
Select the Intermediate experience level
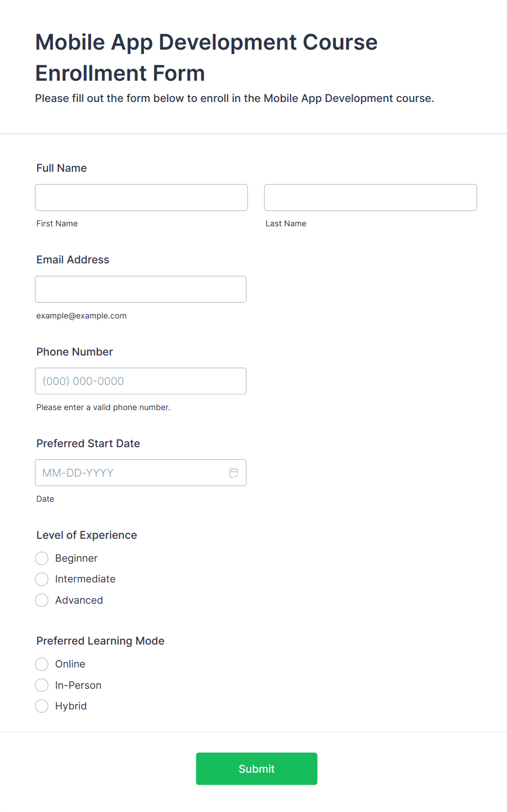click(x=42, y=579)
